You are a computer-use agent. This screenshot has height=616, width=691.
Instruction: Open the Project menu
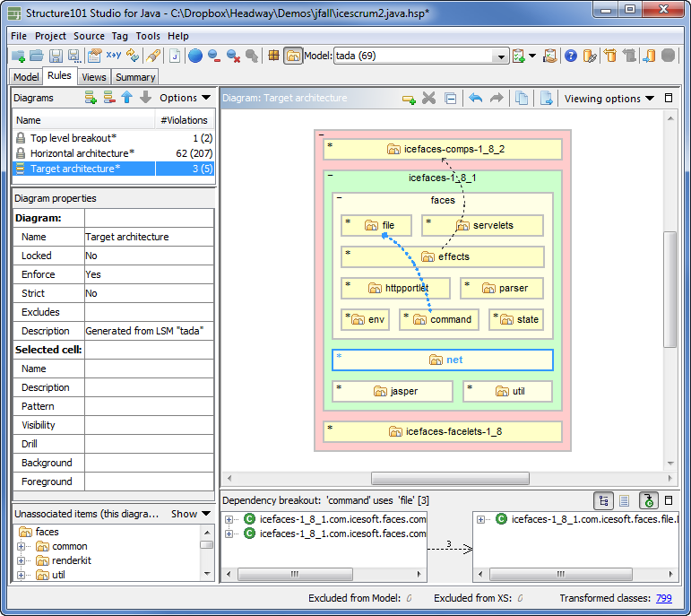(51, 36)
